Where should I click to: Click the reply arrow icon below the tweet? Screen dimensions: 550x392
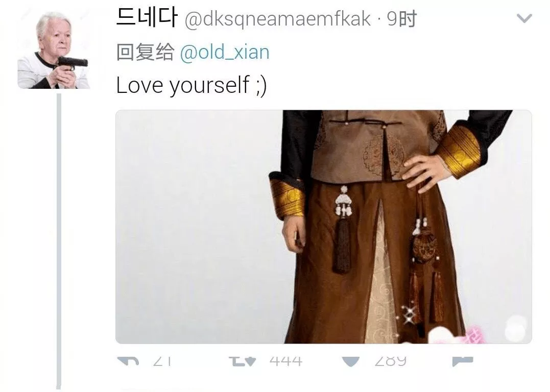(x=128, y=361)
